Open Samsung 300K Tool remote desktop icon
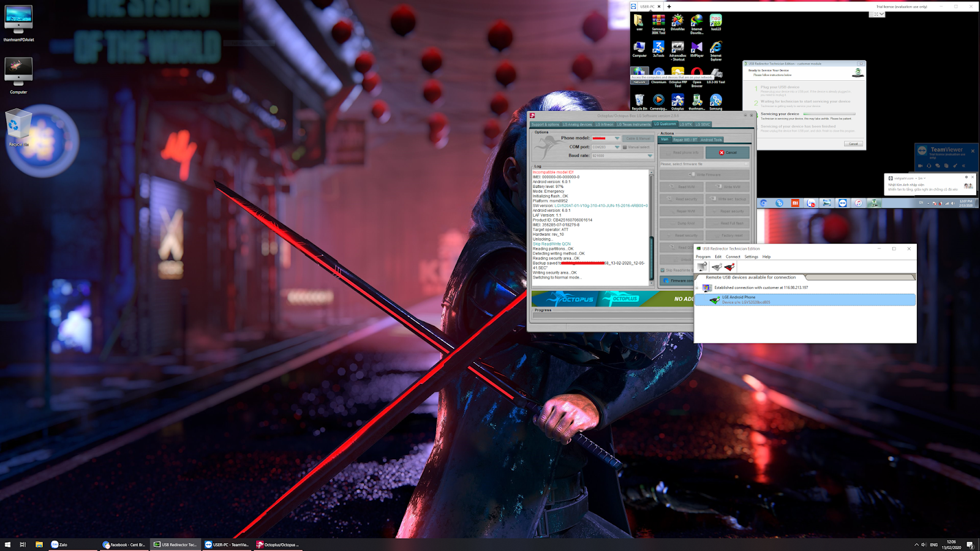The width and height of the screenshot is (980, 551). [x=658, y=24]
